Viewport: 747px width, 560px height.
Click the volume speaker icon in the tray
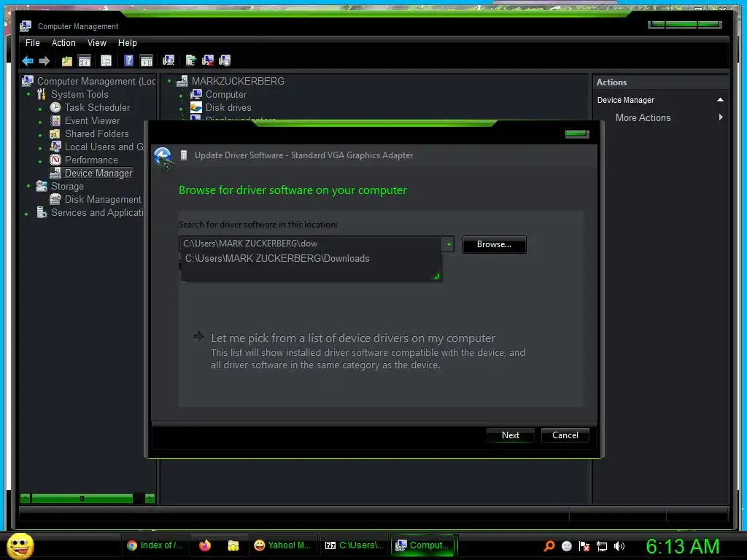619,546
